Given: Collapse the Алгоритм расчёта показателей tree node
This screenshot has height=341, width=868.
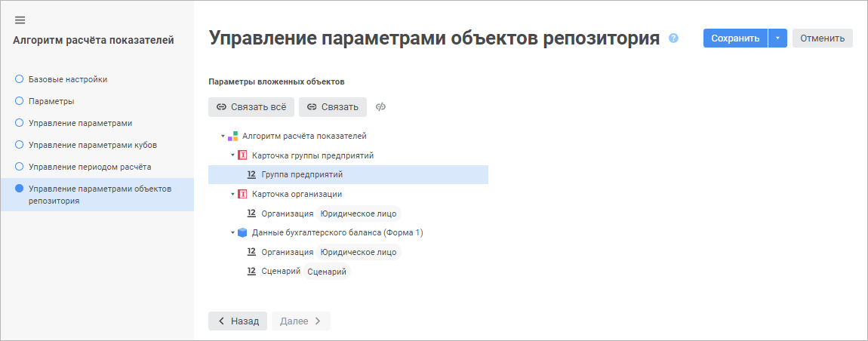Looking at the screenshot, I should click(223, 137).
